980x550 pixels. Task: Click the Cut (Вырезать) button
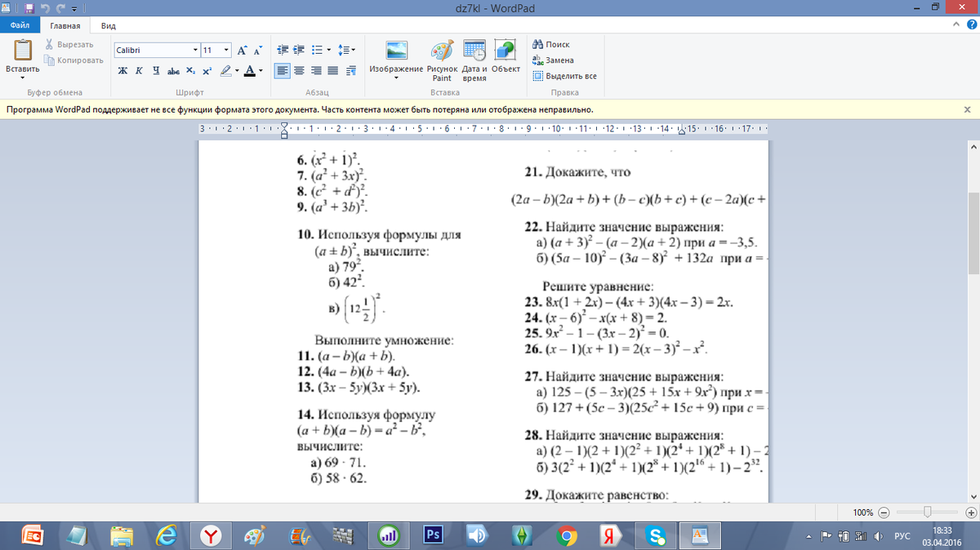[x=69, y=44]
